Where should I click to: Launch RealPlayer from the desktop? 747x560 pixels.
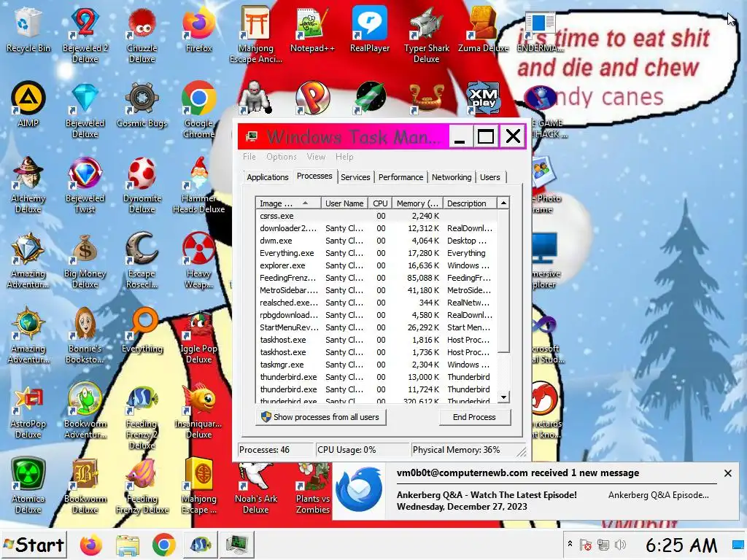click(370, 31)
